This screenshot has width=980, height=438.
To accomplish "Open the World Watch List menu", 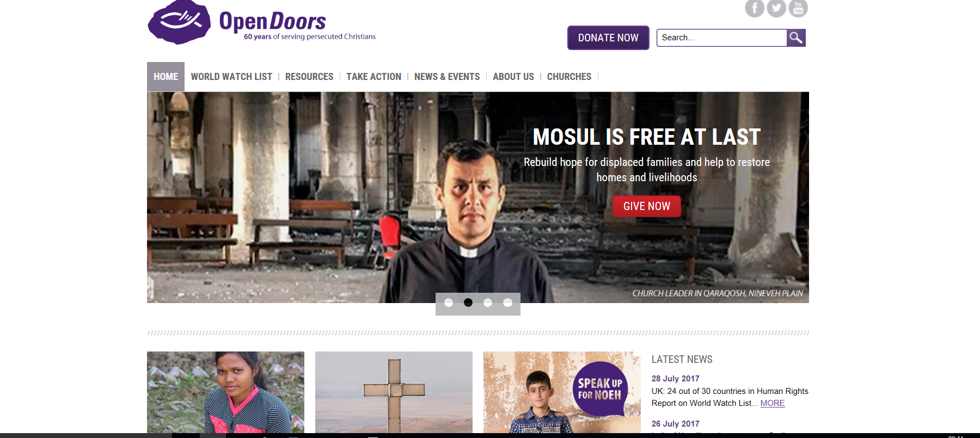I will (x=231, y=77).
